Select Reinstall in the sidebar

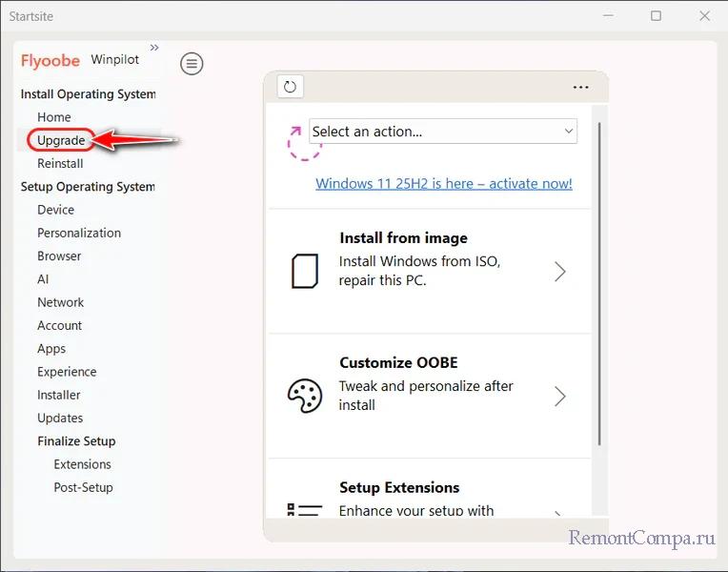[60, 163]
